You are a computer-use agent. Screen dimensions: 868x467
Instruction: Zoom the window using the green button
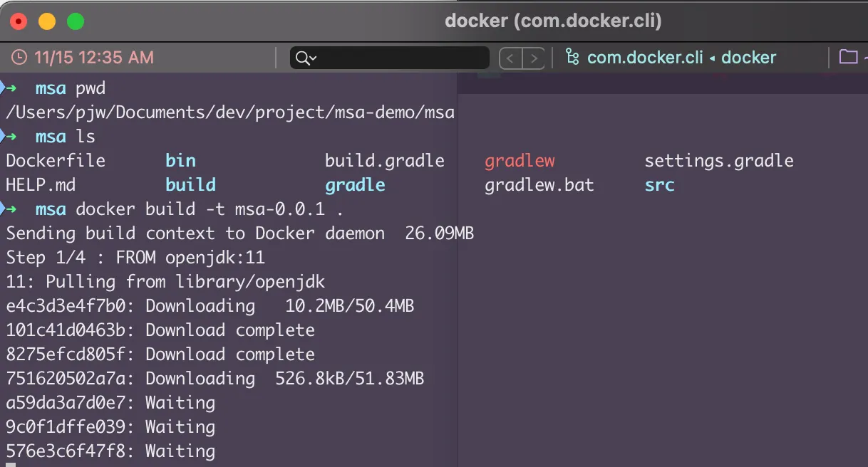tap(76, 21)
